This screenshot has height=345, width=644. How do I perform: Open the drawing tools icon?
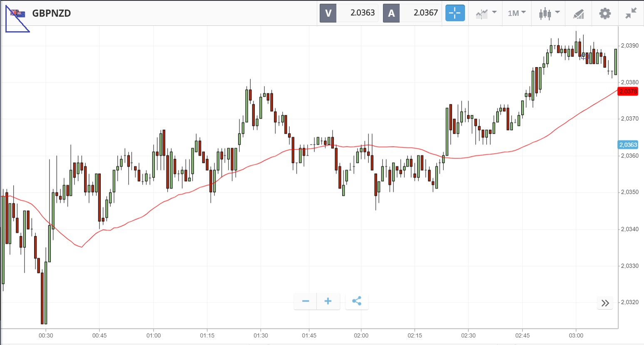click(579, 14)
